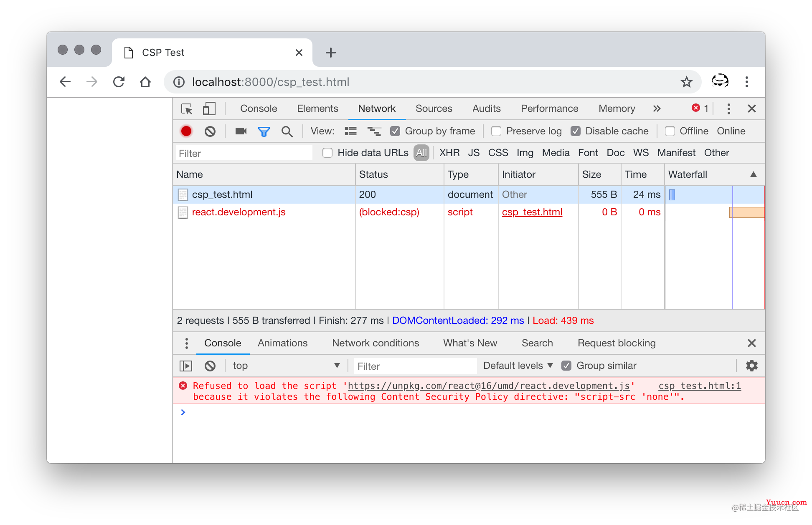
Task: Open the Animations drawer tab
Action: coord(282,343)
